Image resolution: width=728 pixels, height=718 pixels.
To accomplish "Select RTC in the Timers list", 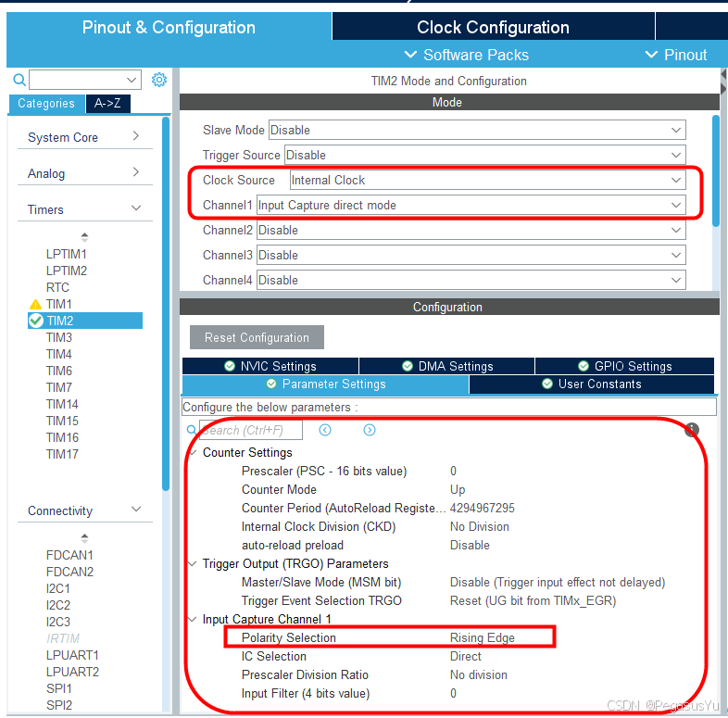I will pos(57,287).
